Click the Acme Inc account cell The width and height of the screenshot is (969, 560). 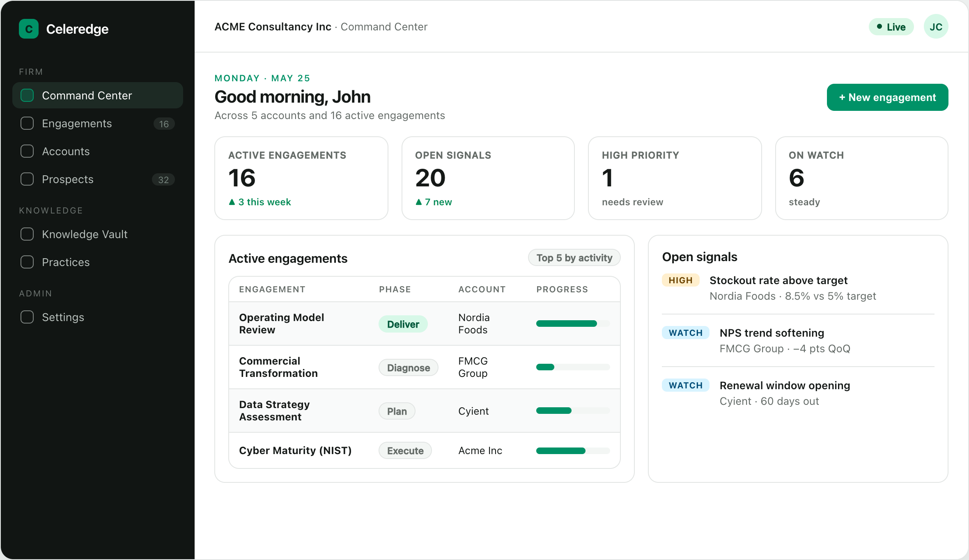tap(480, 450)
